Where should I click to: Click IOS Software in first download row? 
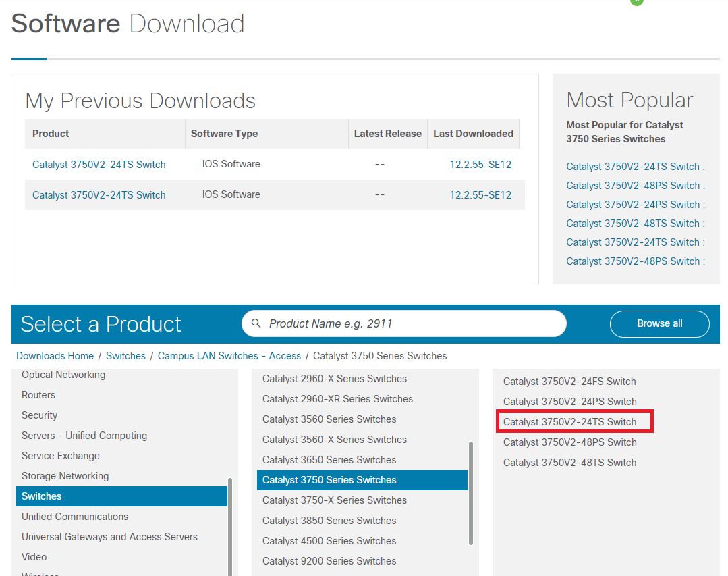231,165
